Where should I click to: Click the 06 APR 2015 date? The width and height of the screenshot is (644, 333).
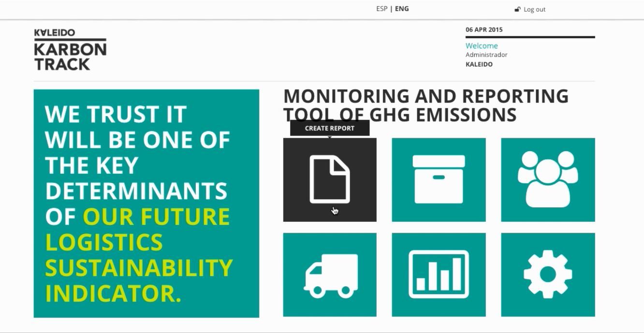coord(484,29)
